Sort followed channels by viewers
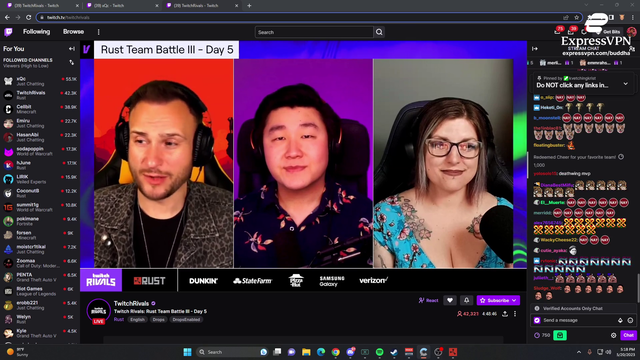Screen dimensions: 640x360 [72, 62]
